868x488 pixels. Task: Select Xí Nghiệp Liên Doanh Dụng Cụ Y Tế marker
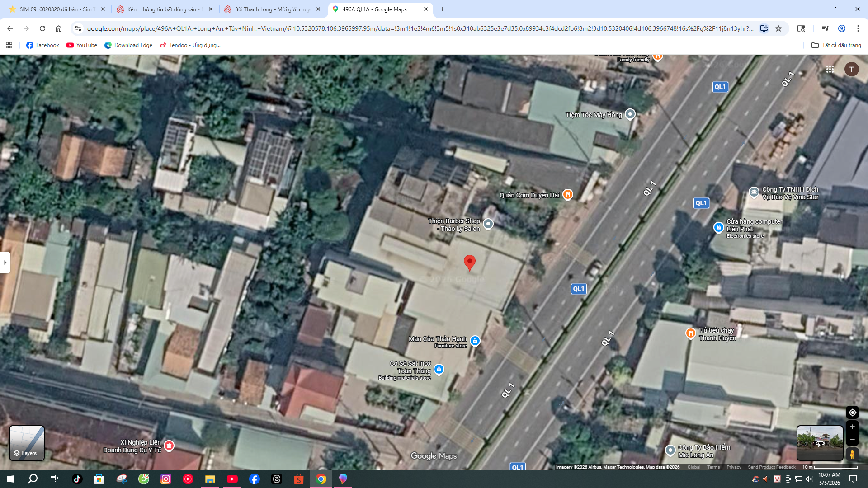169,446
